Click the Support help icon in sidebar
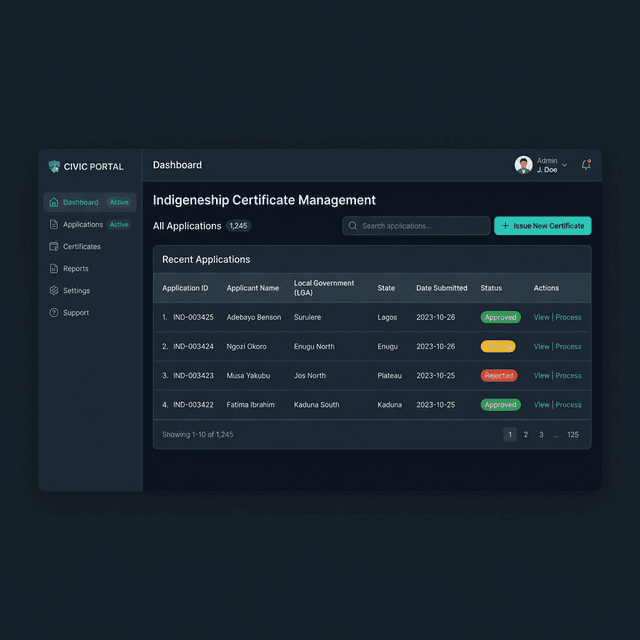 pyautogui.click(x=54, y=313)
